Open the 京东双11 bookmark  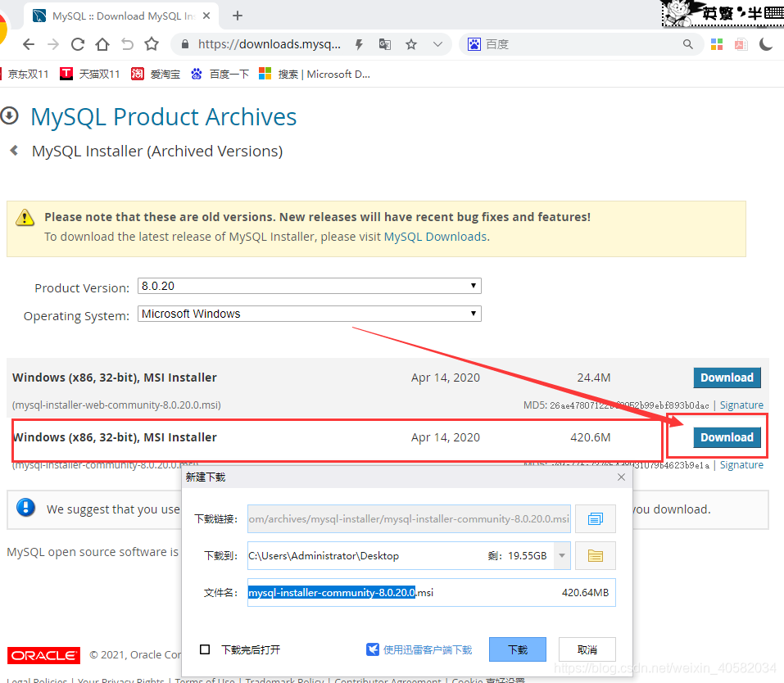coord(25,74)
